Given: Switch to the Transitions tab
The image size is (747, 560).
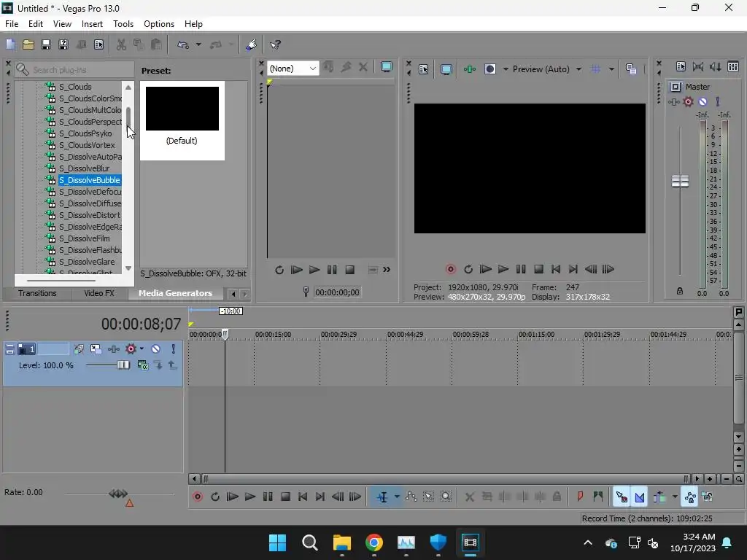Looking at the screenshot, I should (37, 293).
